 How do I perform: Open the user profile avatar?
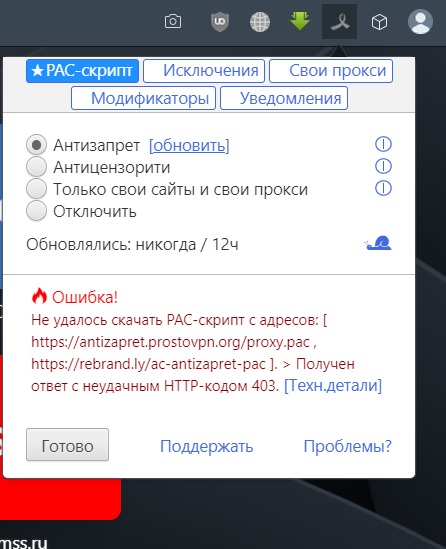pos(420,21)
